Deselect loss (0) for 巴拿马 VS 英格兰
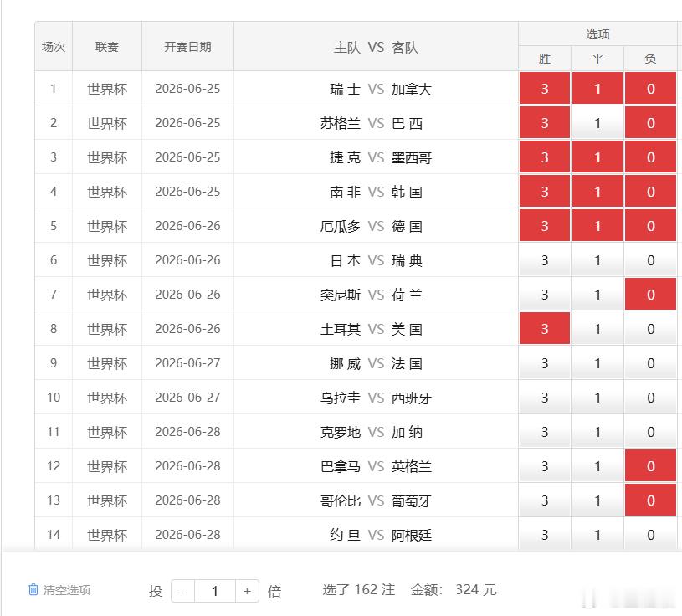The image size is (682, 616). (x=651, y=466)
